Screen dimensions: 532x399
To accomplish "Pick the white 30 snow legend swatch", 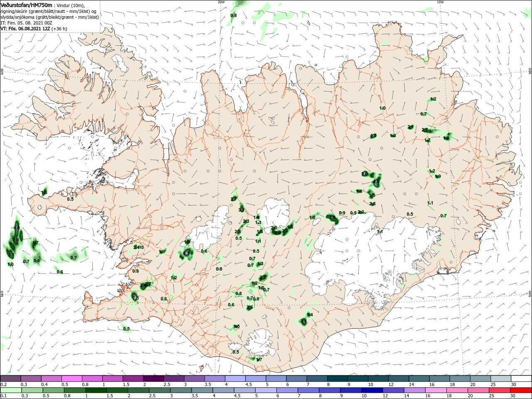I will pyautogui.click(x=522, y=378).
